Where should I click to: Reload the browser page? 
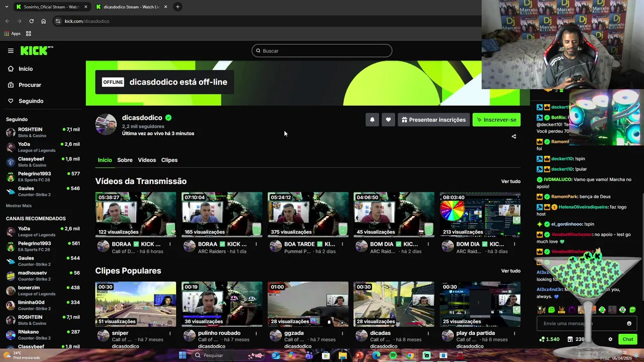coord(31,21)
